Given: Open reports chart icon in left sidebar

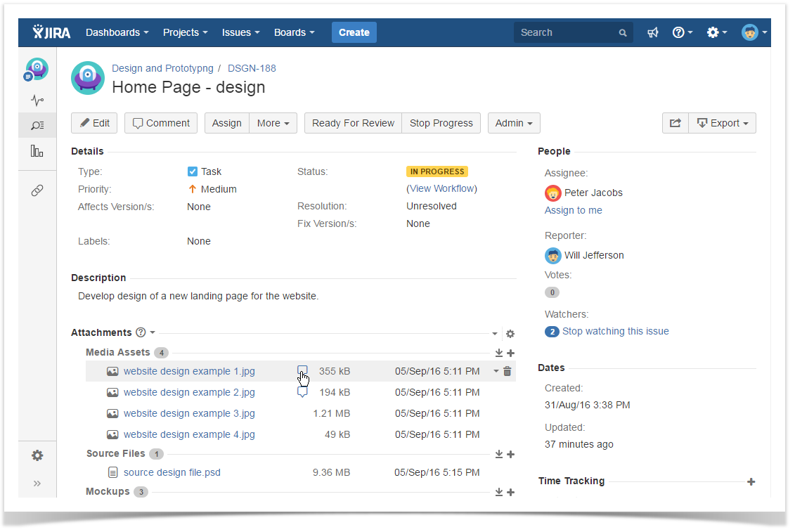Looking at the screenshot, I should [37, 151].
